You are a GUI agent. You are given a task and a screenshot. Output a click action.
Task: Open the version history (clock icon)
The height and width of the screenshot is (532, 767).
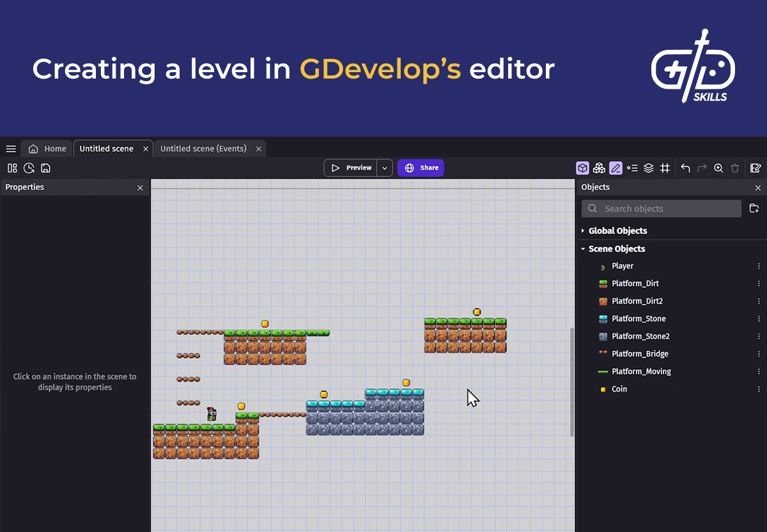coord(29,167)
